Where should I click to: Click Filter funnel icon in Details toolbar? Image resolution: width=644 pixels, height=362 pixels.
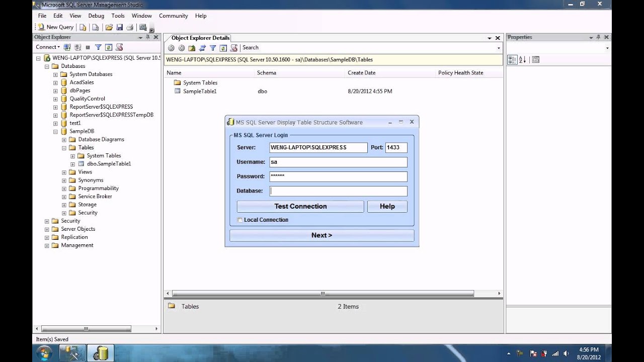(213, 48)
